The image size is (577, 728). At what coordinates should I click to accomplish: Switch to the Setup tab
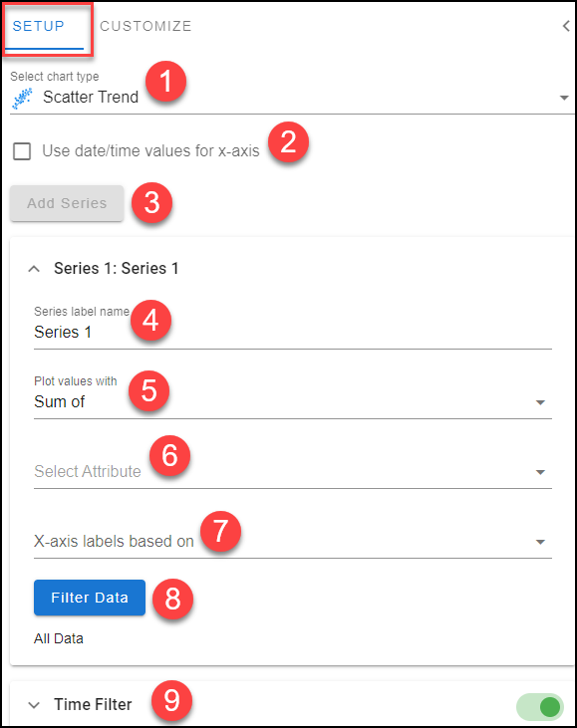39,26
